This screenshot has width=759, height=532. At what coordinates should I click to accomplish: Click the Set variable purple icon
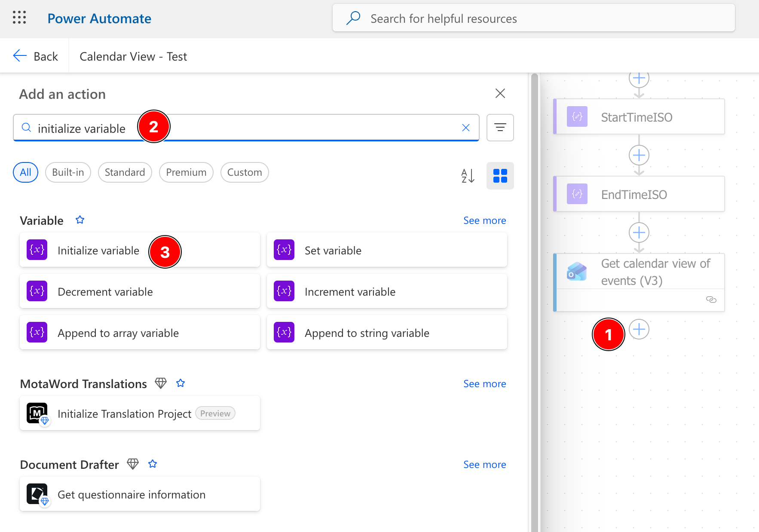[284, 250]
